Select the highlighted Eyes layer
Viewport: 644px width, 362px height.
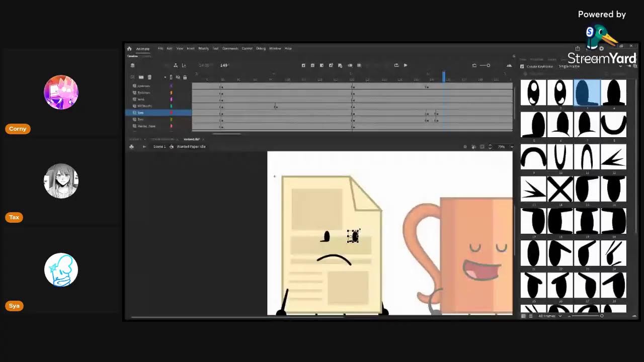(158, 113)
